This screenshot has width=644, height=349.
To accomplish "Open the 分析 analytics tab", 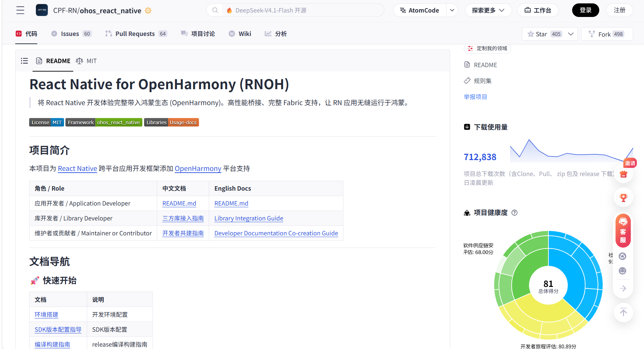I will 276,34.
